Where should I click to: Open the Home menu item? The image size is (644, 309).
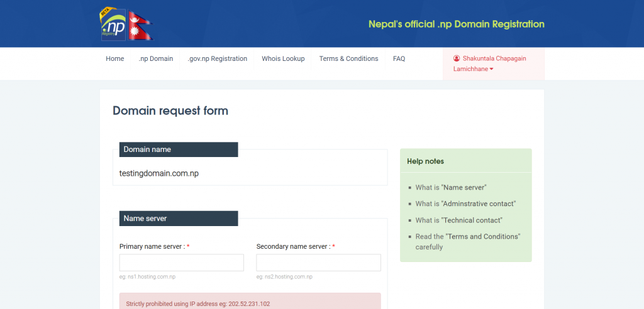tap(115, 58)
